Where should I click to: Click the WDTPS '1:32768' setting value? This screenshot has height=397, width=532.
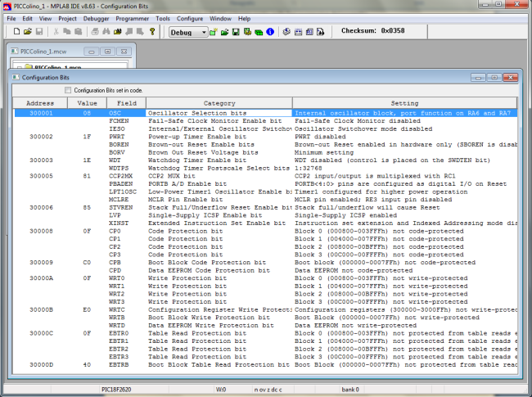click(x=308, y=168)
